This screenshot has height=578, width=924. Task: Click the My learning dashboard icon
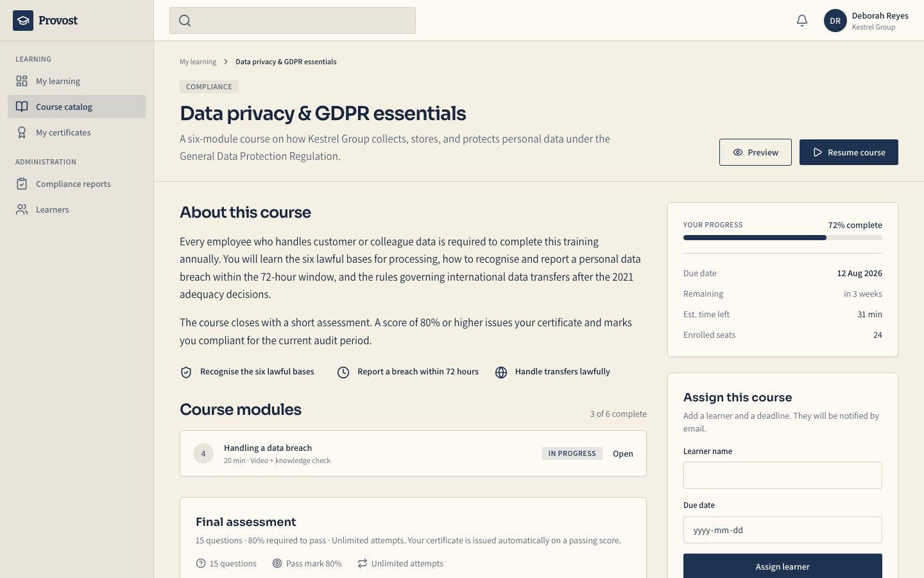click(x=22, y=81)
